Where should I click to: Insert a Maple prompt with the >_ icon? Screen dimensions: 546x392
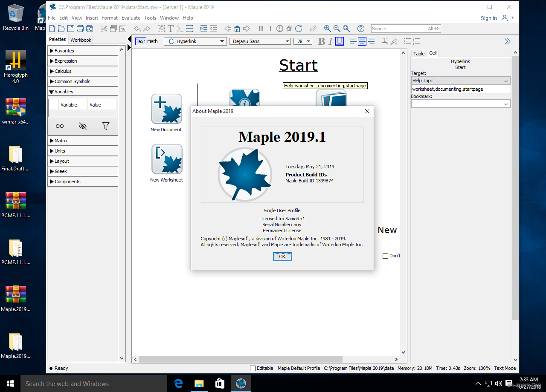pyautogui.click(x=180, y=29)
